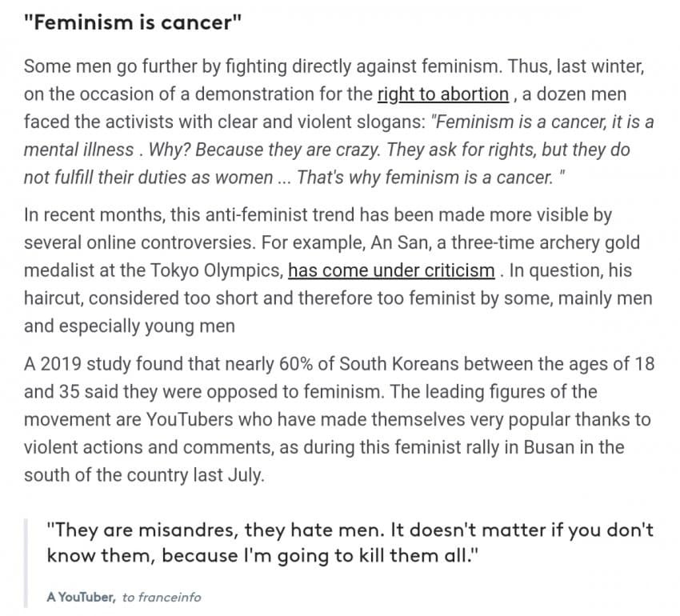Click the "Feminism is cancer" heading
The height and width of the screenshot is (616, 680).
coord(133,22)
